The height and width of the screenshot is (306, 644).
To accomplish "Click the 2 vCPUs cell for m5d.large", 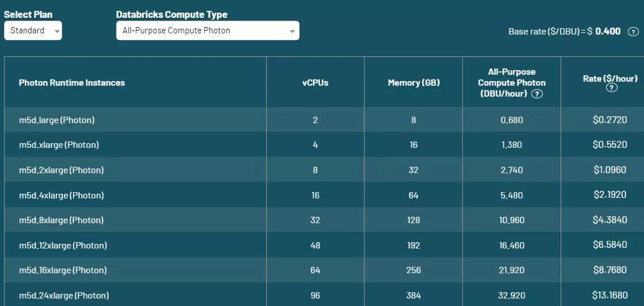I will coord(316,120).
